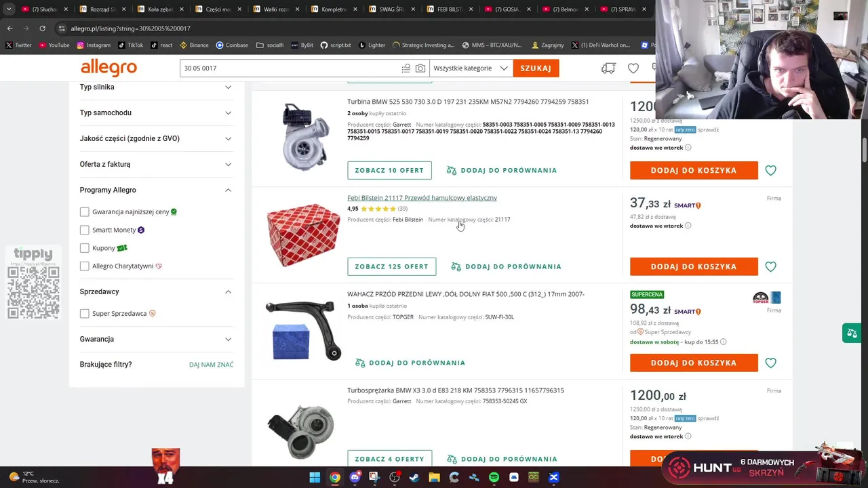
Task: Open 'Febi Bilstein 21117 Przewód hamulcowy' link
Action: pos(422,198)
